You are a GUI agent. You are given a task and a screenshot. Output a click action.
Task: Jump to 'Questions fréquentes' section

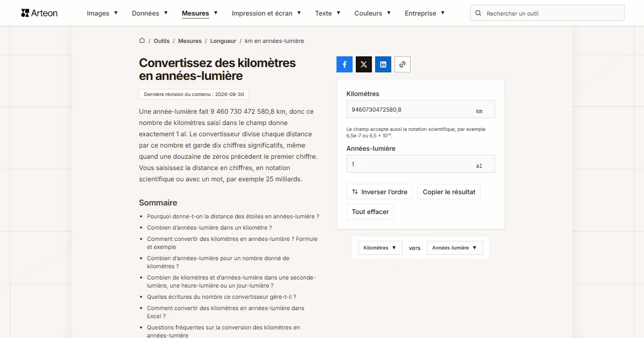(x=223, y=331)
